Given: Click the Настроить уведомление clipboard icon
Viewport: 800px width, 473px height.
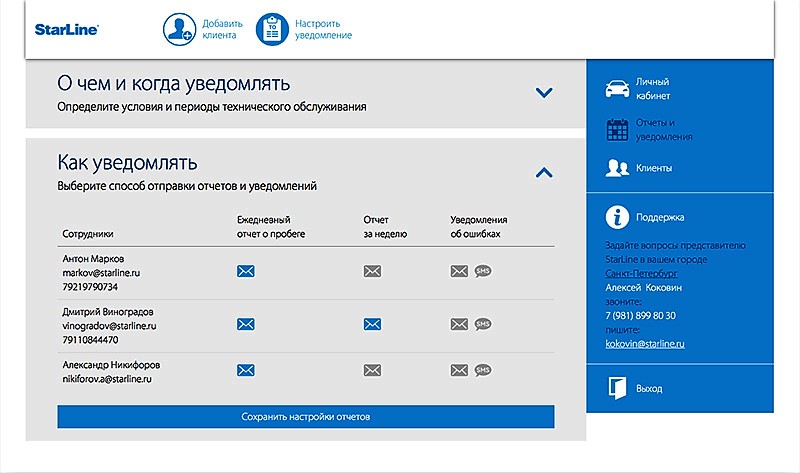Looking at the screenshot, I should pyautogui.click(x=272, y=30).
